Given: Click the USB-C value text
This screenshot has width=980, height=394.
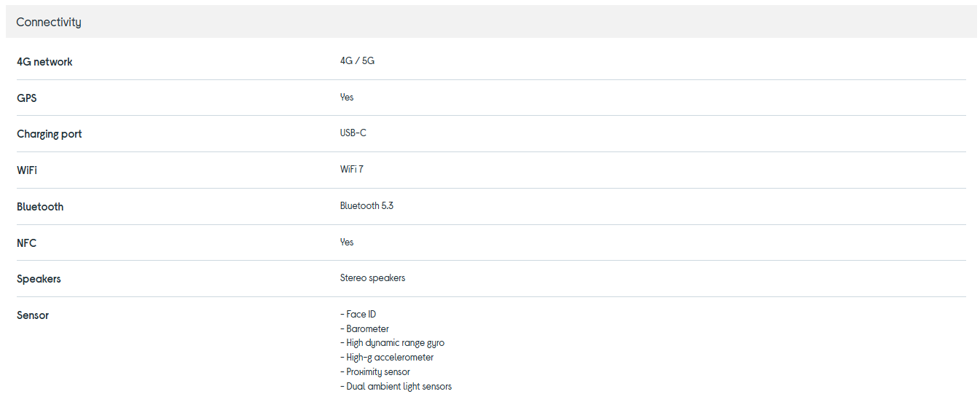Looking at the screenshot, I should click(353, 133).
